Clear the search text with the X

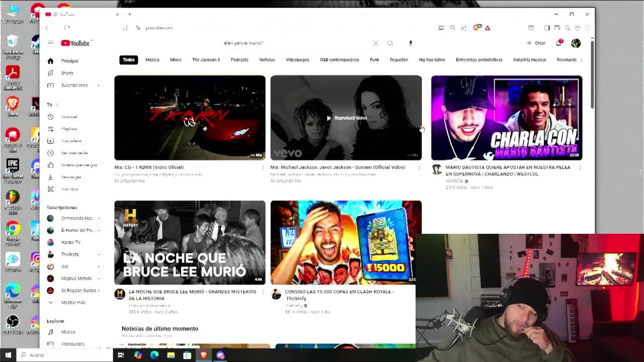coord(375,43)
